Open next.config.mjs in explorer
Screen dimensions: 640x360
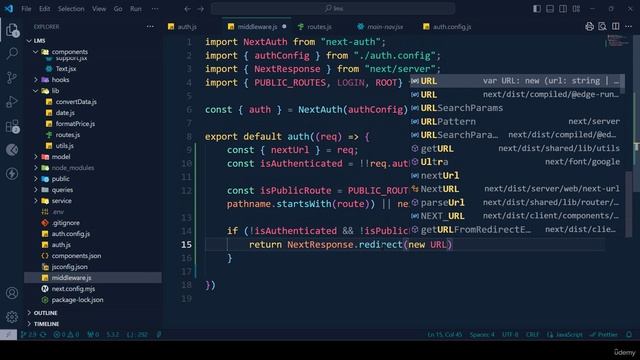[73, 289]
